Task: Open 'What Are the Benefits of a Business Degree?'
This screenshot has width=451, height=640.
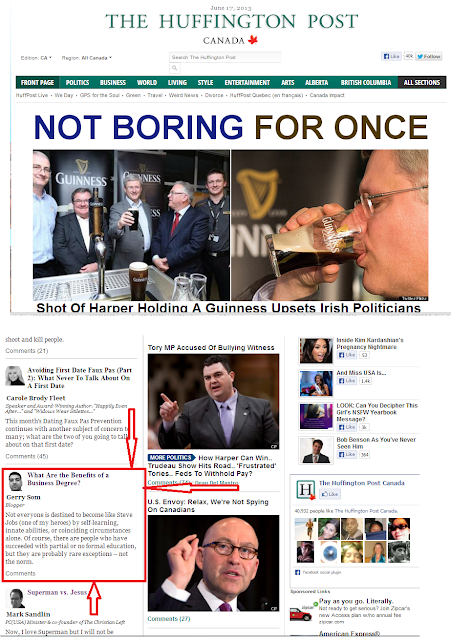Action: point(68,479)
